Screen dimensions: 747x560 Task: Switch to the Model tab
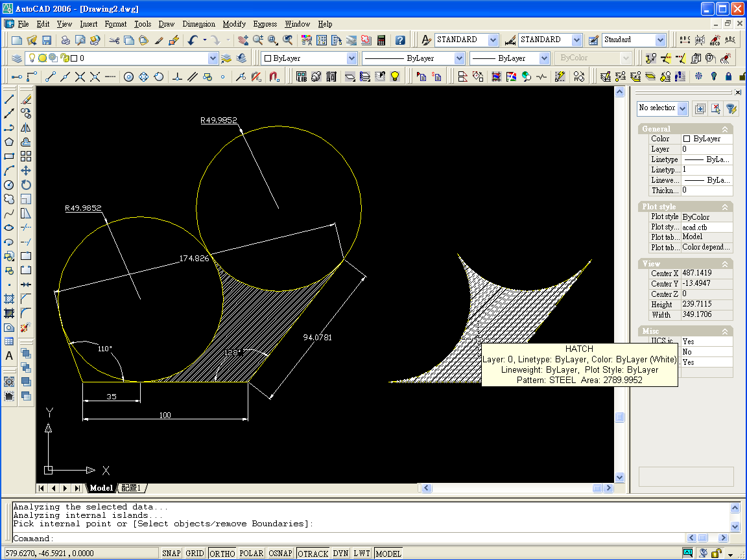click(x=101, y=487)
